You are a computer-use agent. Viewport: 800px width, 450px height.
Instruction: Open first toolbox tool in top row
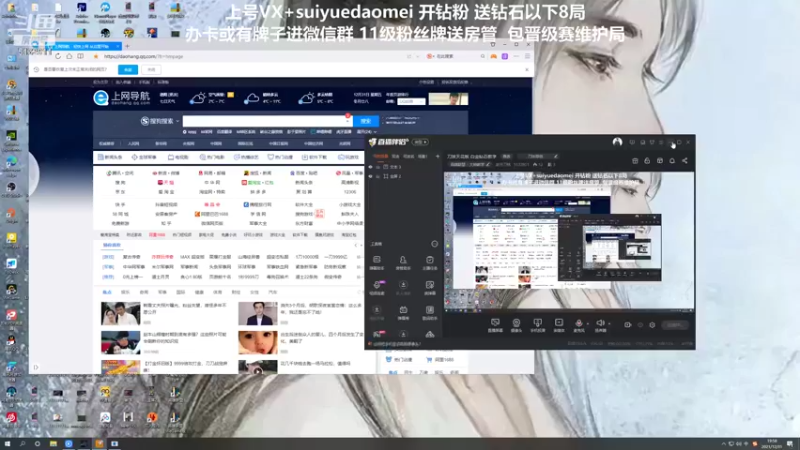tap(377, 262)
